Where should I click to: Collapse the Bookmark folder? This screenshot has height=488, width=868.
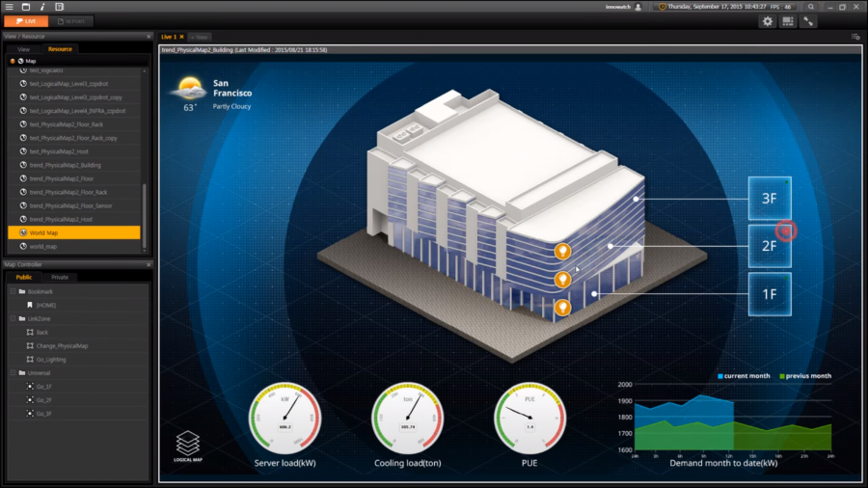pos(13,291)
